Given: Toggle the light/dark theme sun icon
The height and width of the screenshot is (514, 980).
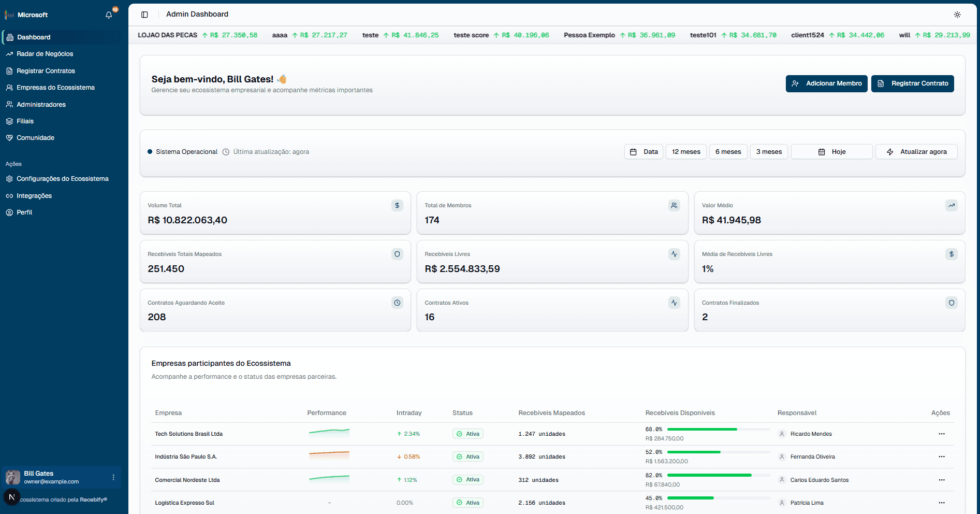Looking at the screenshot, I should point(957,15).
